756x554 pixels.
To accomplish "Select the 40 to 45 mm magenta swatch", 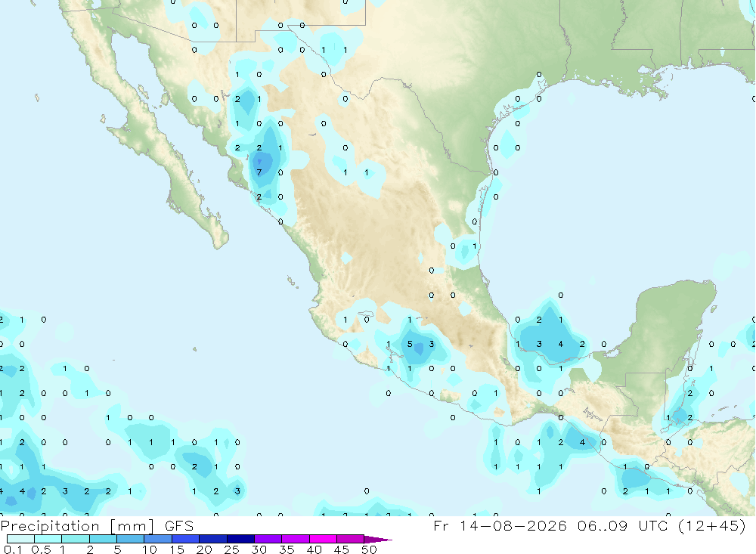I will pyautogui.click(x=323, y=539).
